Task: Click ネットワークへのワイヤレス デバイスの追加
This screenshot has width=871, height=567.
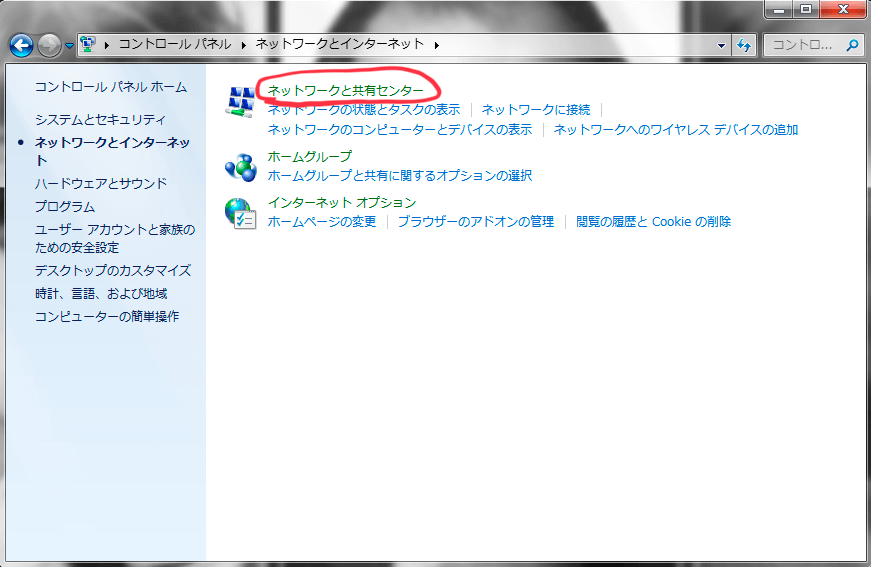Action: point(676,130)
